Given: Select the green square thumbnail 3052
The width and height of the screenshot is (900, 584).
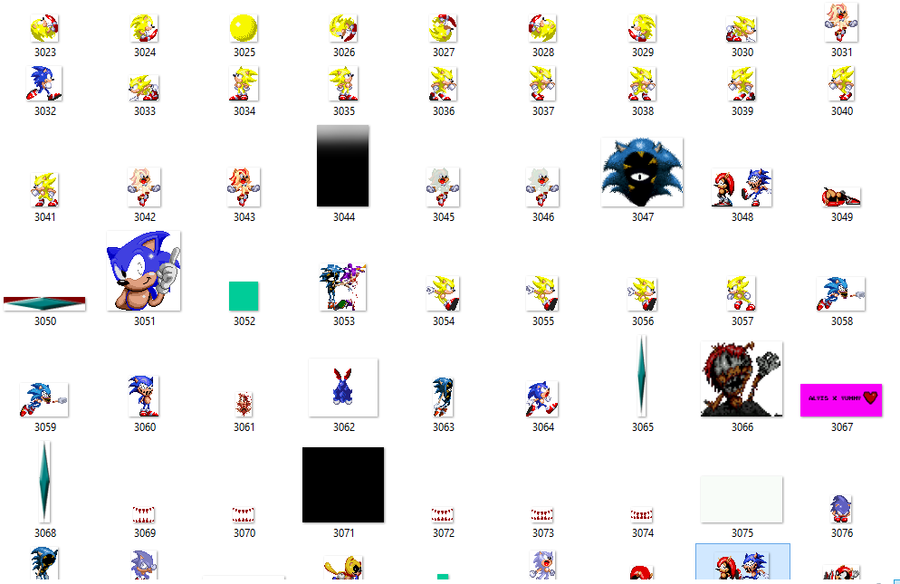Looking at the screenshot, I should (x=243, y=296).
